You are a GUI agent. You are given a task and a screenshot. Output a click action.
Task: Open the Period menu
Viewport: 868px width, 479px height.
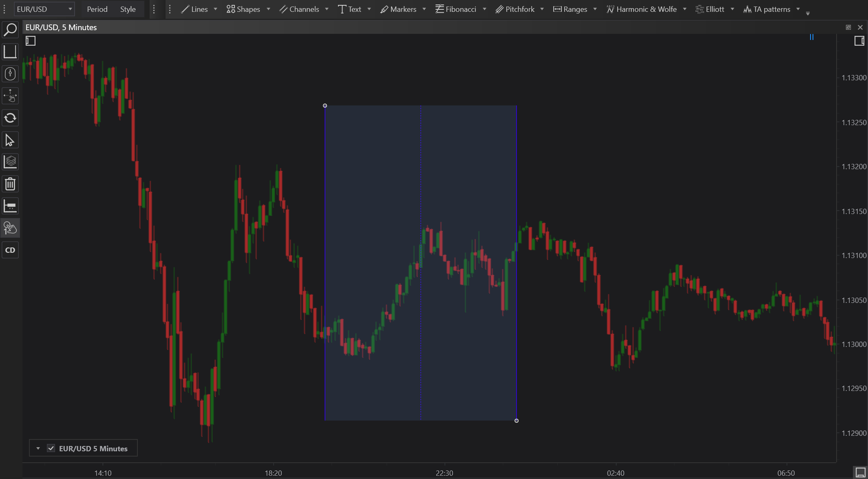point(97,9)
